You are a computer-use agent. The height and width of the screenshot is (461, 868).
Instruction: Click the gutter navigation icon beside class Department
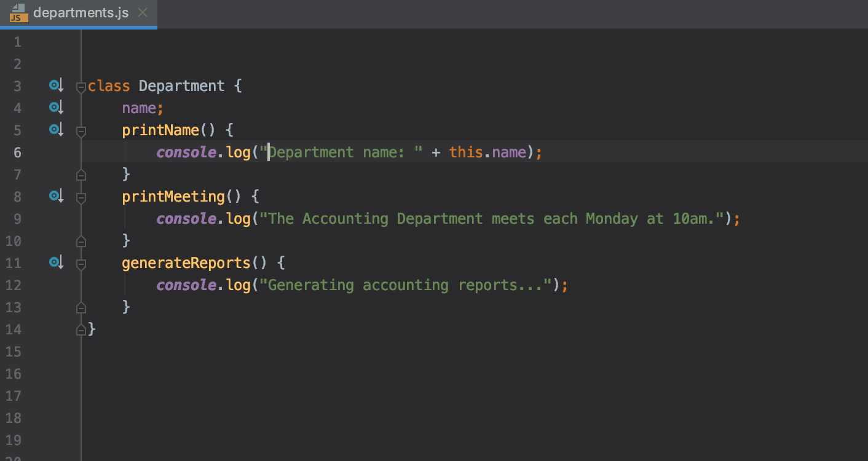point(56,85)
